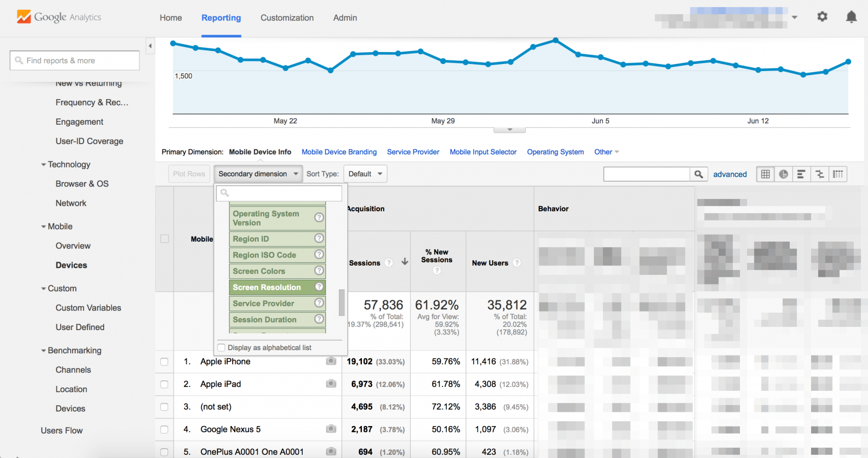Focus the table filter search field
The image size is (868, 458).
coord(647,174)
